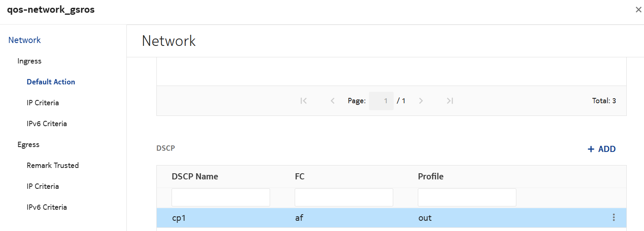Viewport: 644px width, 231px height.
Task: Go to the next page
Action: 421,101
